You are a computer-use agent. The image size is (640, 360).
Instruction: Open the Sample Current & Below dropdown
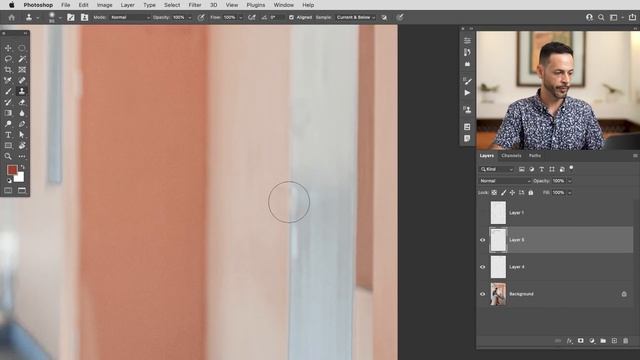click(356, 18)
